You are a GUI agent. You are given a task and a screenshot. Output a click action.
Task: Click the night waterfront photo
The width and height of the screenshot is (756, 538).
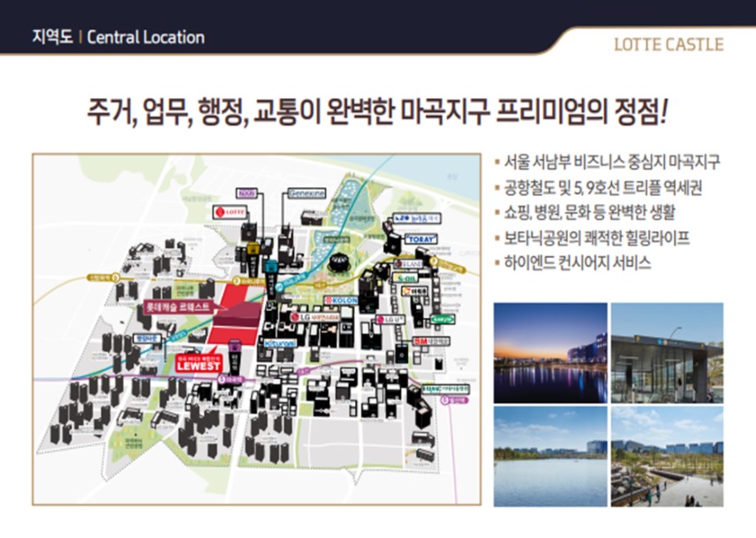pyautogui.click(x=550, y=352)
